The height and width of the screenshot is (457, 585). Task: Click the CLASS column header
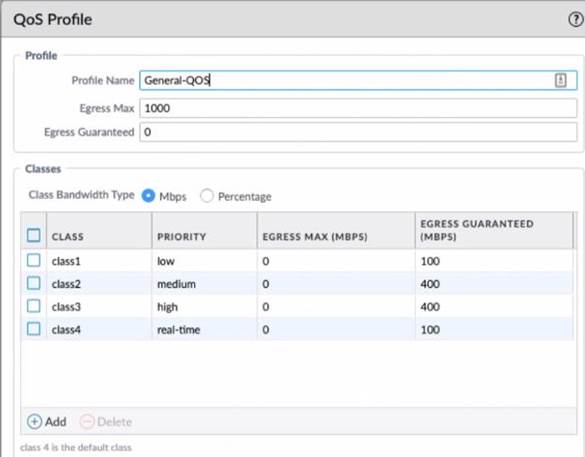99,231
